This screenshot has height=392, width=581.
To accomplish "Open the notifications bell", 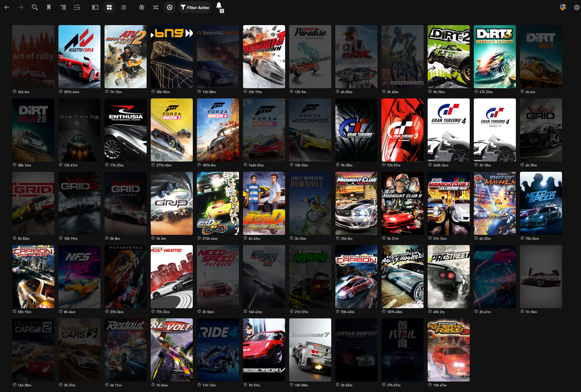I will [219, 6].
